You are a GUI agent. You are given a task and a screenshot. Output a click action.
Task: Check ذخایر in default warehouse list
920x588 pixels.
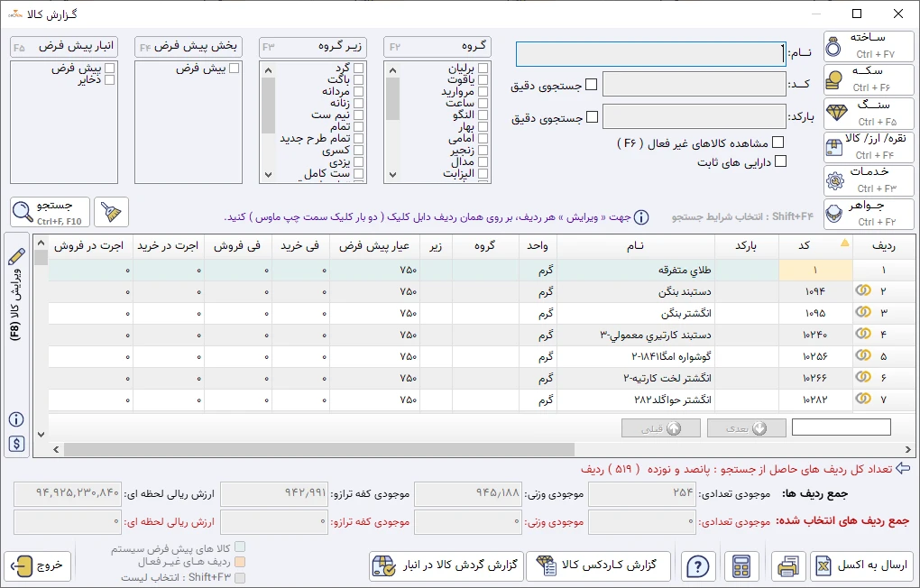coord(109,79)
